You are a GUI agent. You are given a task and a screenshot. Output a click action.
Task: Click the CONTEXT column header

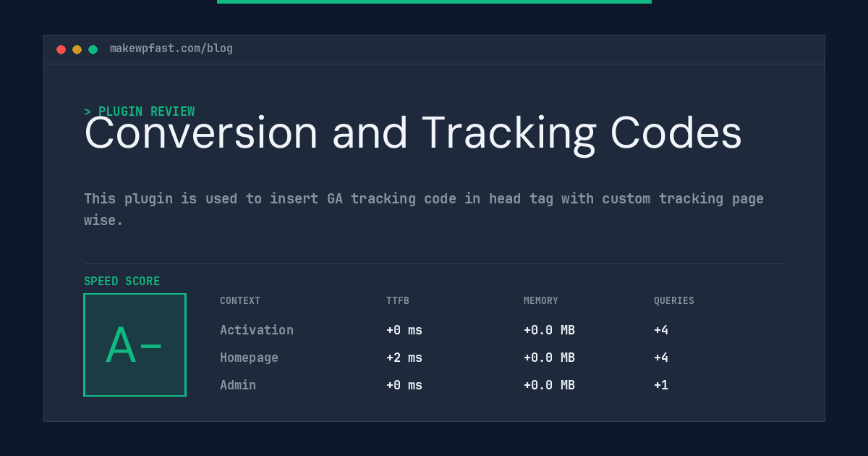240,301
